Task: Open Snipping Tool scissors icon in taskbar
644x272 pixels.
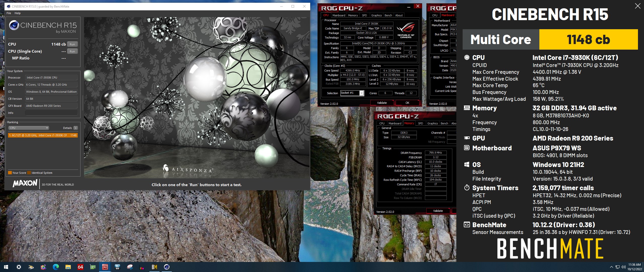Action: pyautogui.click(x=130, y=267)
